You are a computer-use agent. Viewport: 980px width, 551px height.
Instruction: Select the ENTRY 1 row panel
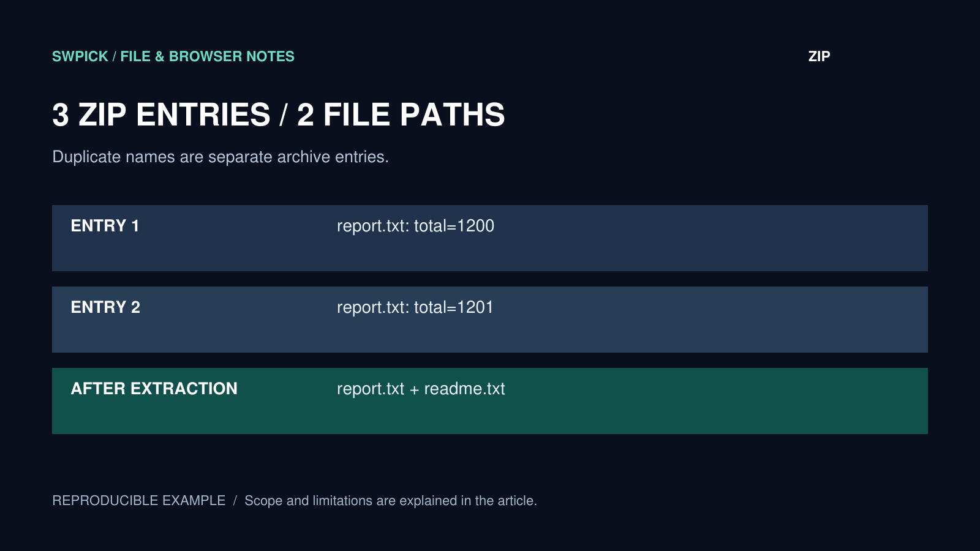tap(490, 238)
